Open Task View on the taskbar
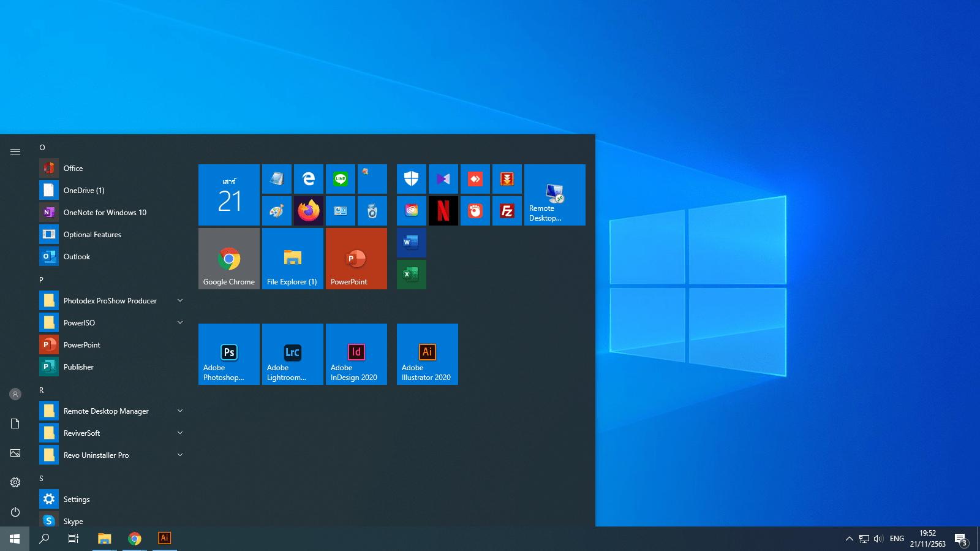 pyautogui.click(x=73, y=539)
